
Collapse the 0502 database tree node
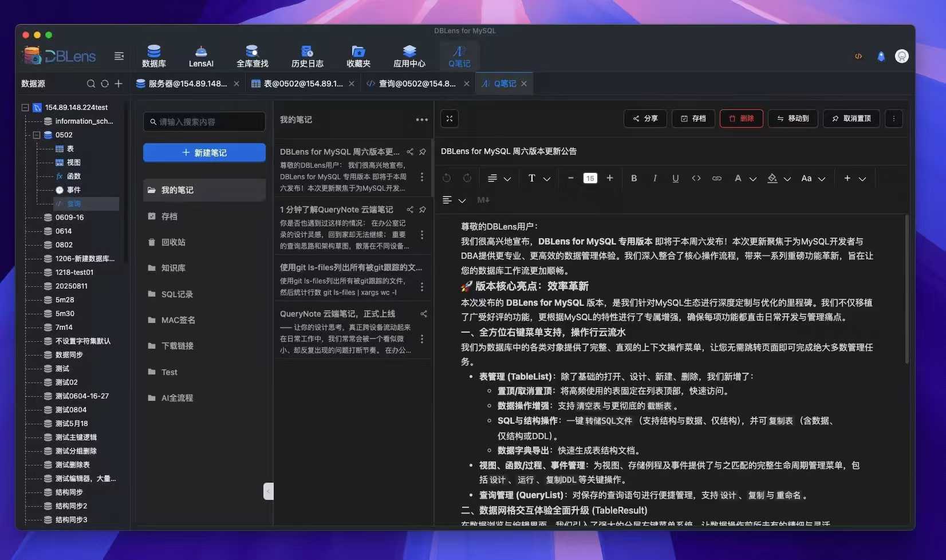[x=36, y=135]
